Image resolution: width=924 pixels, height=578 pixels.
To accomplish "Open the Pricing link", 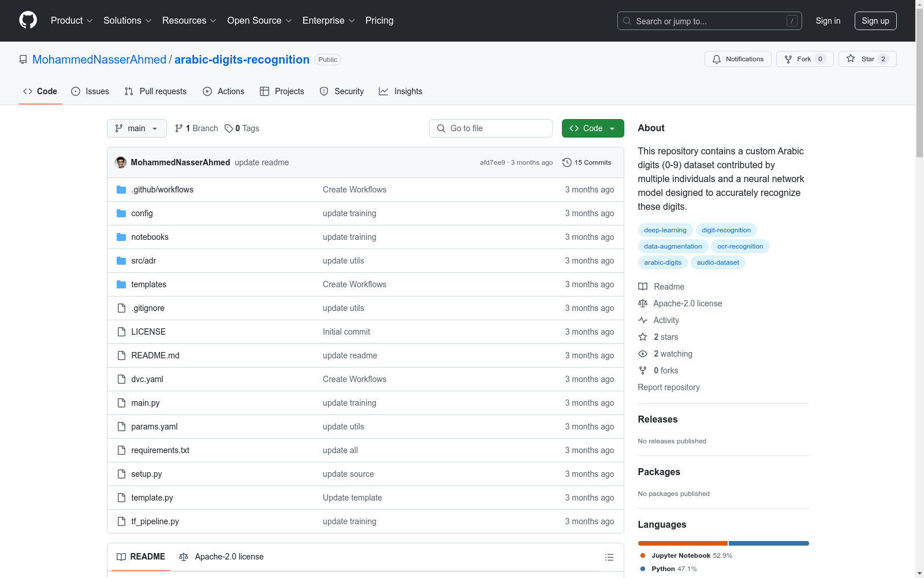I will pos(379,21).
